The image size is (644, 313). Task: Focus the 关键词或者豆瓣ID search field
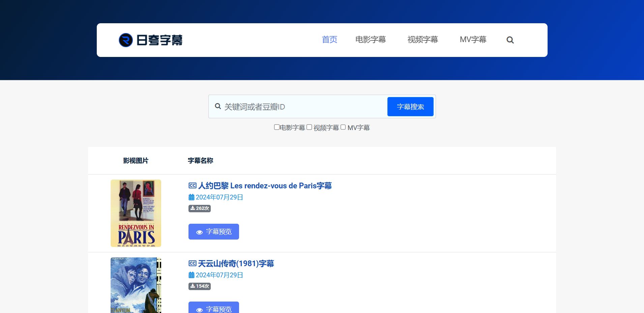(x=303, y=107)
